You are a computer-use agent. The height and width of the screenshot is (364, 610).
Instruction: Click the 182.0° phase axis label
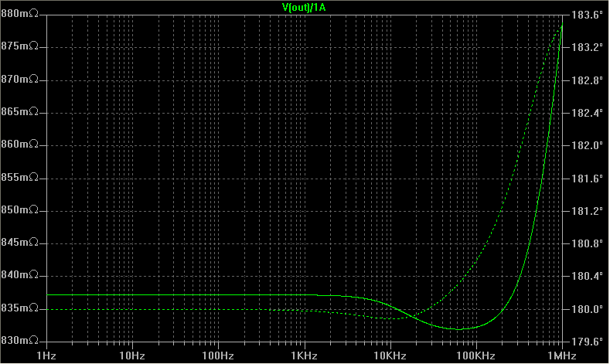(587, 145)
